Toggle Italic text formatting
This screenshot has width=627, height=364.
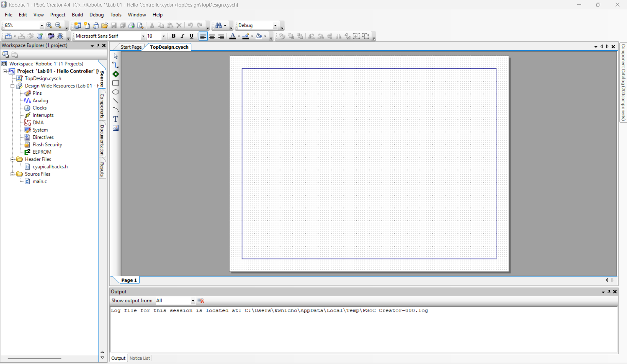[183, 36]
